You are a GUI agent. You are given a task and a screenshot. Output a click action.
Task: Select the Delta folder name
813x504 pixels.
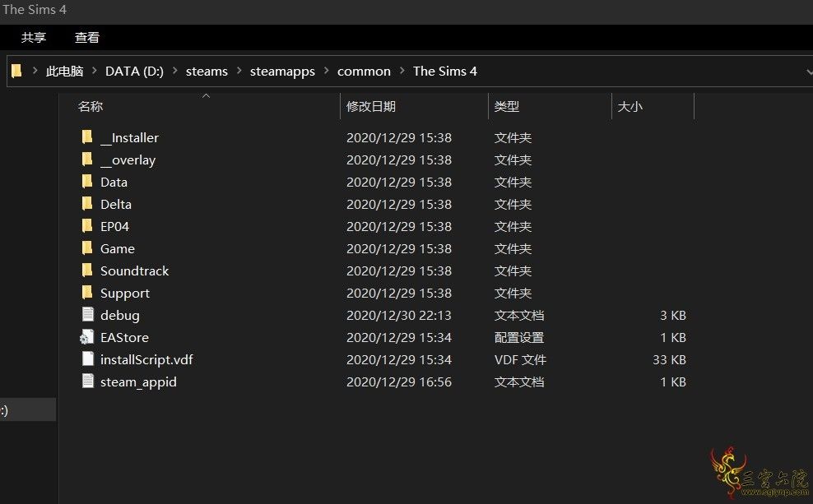tap(116, 204)
